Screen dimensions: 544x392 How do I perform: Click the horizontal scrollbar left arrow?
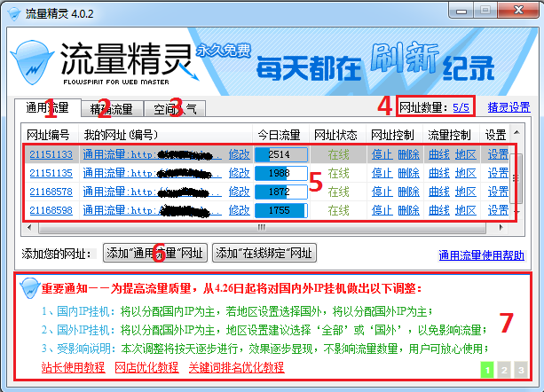coord(29,228)
